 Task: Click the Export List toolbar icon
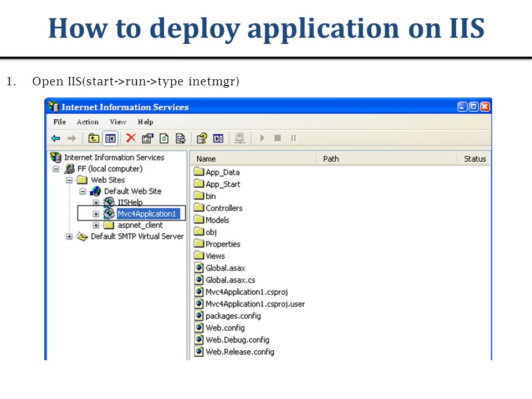click(x=181, y=139)
